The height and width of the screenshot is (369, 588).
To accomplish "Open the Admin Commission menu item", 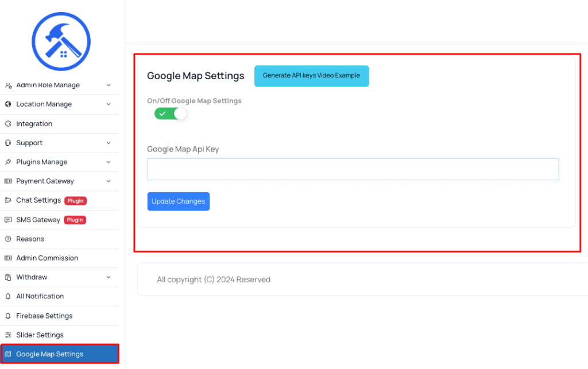I will [x=59, y=258].
